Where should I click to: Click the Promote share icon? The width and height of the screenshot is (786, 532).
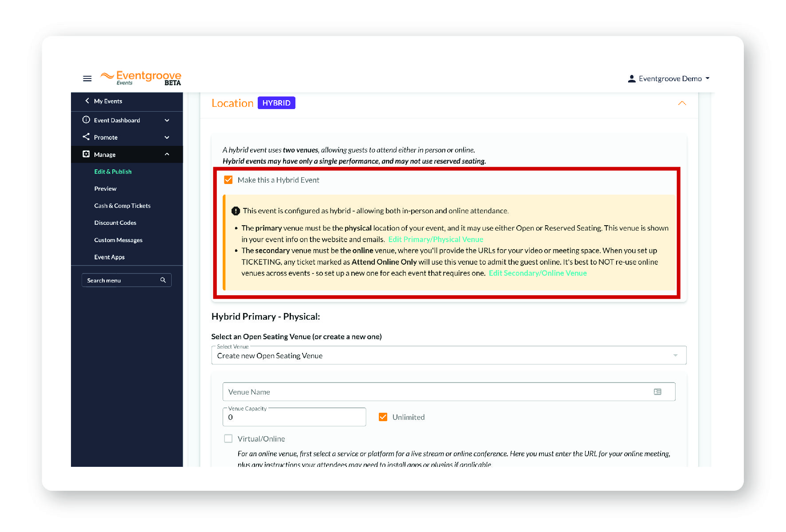86,137
